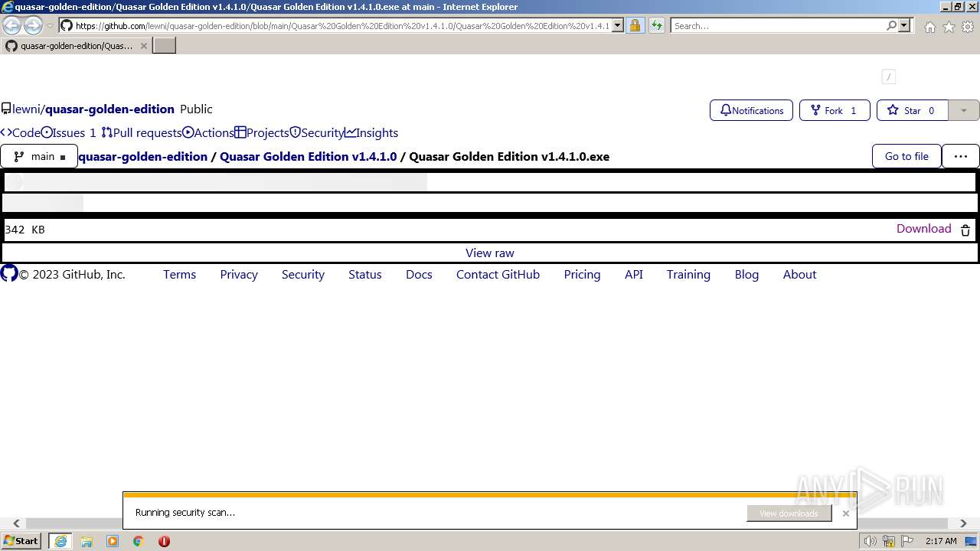Screen dimensions: 980x551
Task: Click the trash delete file icon
Action: click(965, 230)
